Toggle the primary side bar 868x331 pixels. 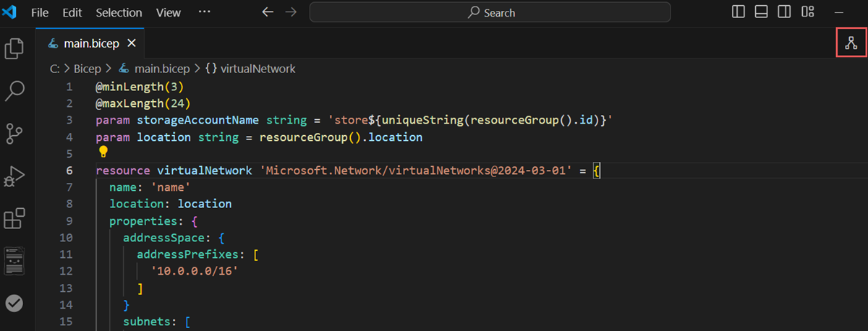coord(739,12)
